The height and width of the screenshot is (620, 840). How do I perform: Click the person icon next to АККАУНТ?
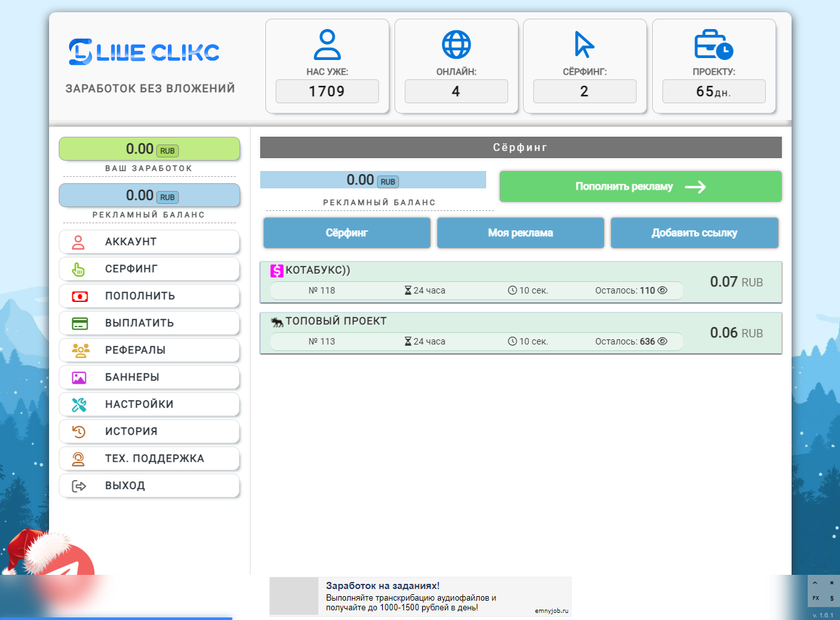pos(79,242)
